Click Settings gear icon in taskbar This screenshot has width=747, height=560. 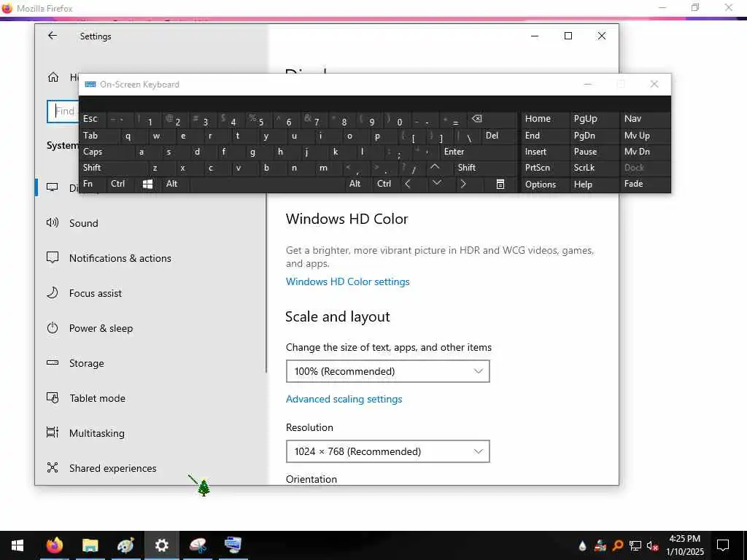click(x=161, y=545)
